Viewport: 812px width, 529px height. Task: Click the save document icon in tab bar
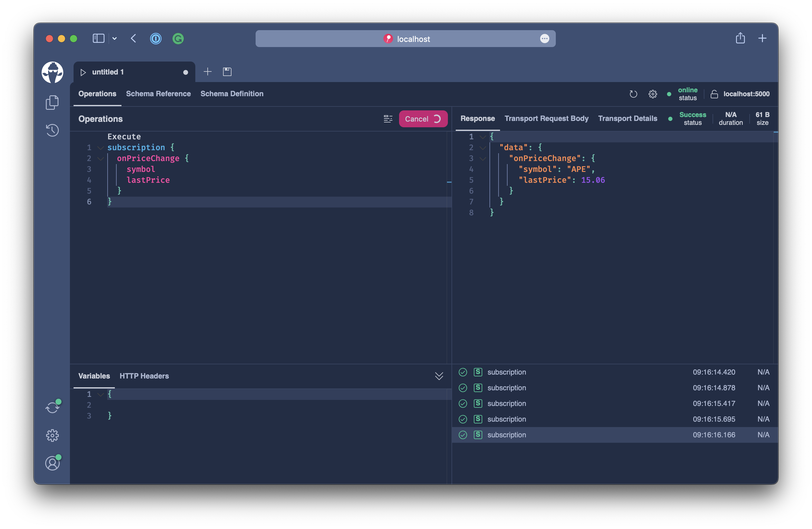[227, 72]
